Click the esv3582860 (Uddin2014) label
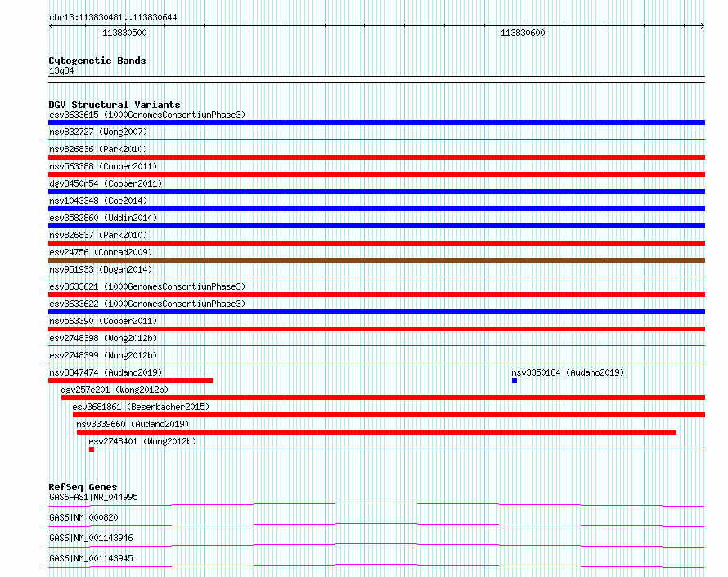Image resolution: width=728 pixels, height=577 pixels. click(x=103, y=218)
